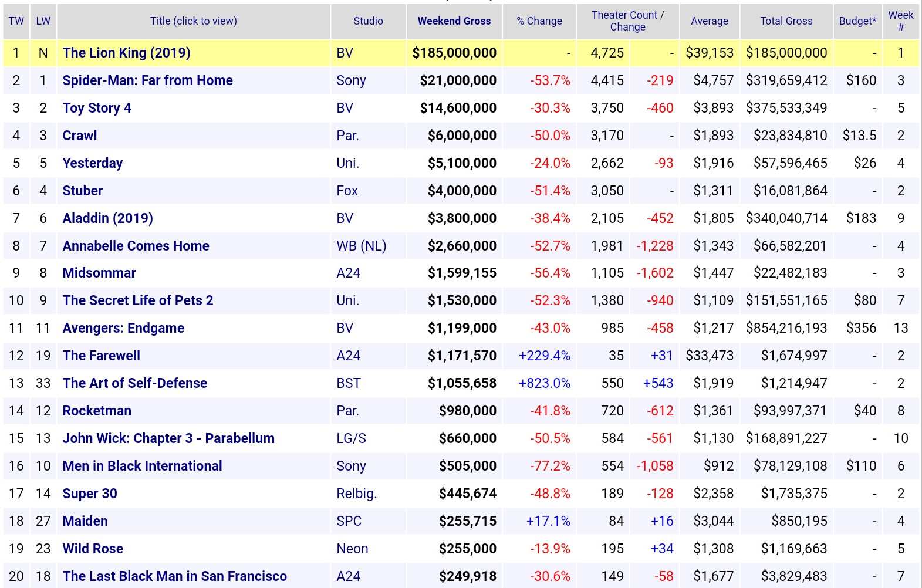Open Uni. studio in Yesterday row
This screenshot has height=588, width=922.
(x=347, y=163)
